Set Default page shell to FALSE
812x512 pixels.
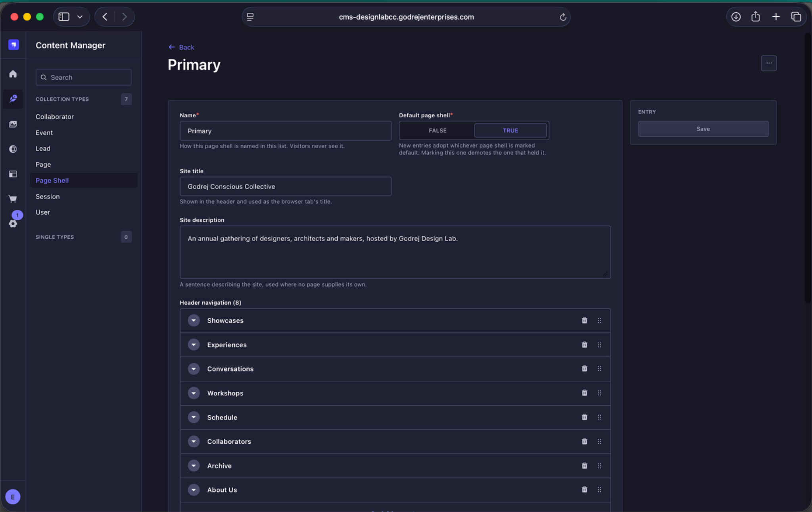[x=437, y=130]
